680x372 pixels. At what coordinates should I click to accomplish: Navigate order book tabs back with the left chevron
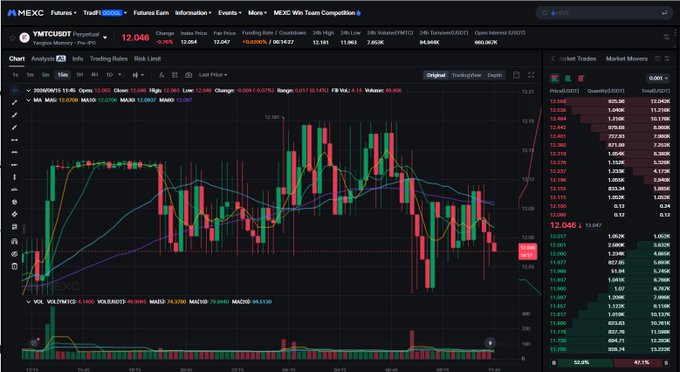[553, 59]
